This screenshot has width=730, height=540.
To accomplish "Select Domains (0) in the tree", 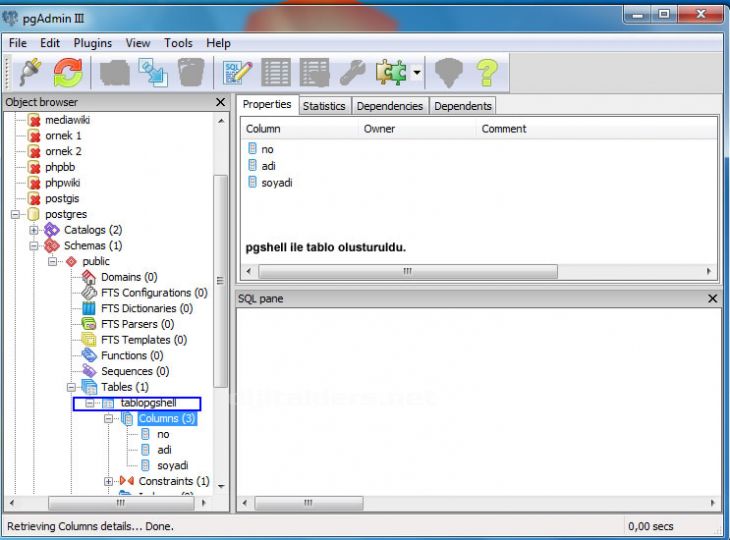I will coord(129,277).
